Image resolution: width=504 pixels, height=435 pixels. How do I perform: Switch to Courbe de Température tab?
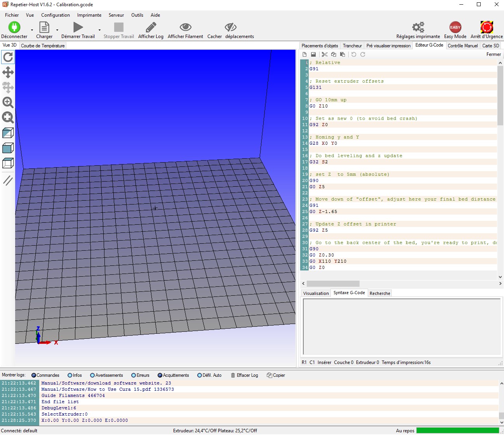click(x=43, y=45)
